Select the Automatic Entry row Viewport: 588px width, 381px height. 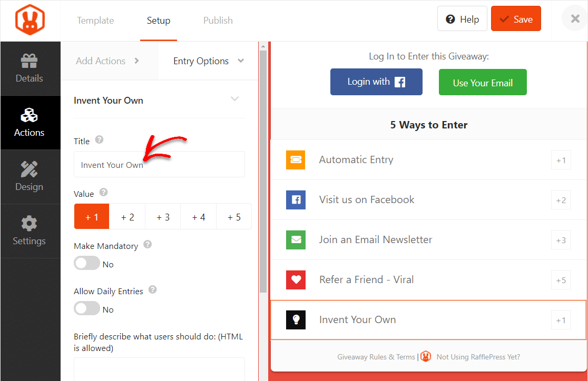[428, 160]
